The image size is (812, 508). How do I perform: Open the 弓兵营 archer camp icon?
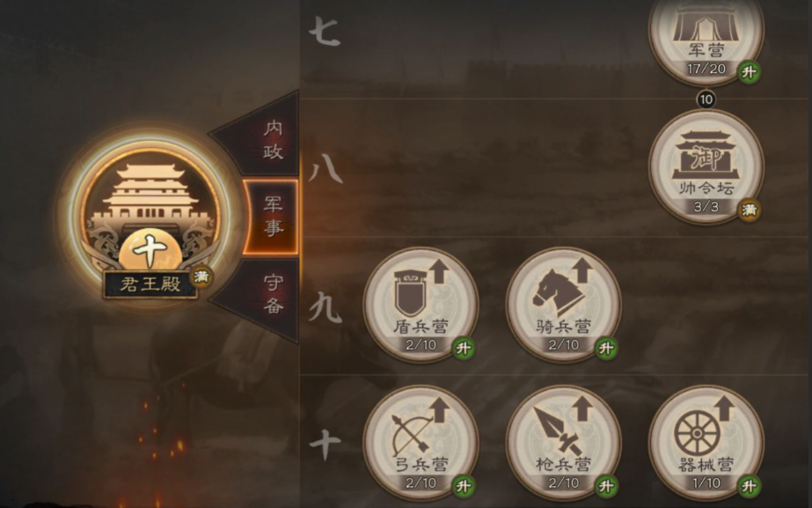coord(421,443)
